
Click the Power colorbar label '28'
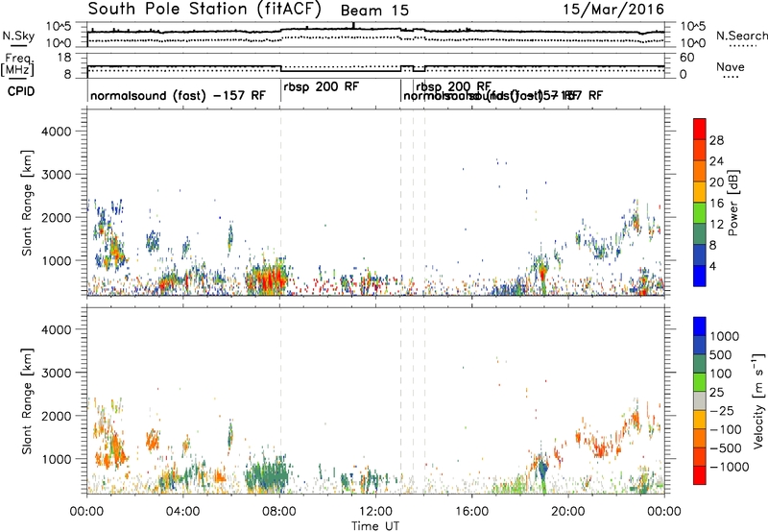(716, 140)
